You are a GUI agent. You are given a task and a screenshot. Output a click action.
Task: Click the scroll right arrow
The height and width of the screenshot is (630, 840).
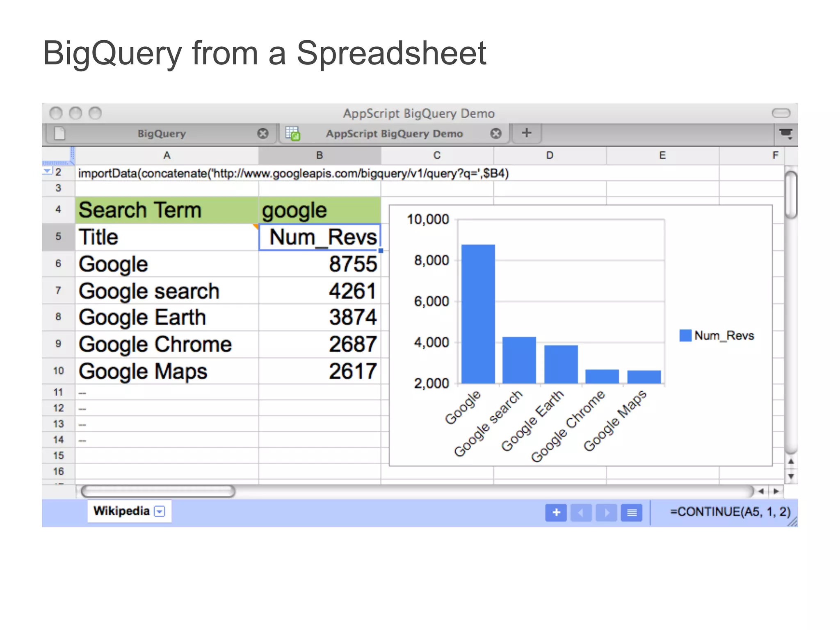pyautogui.click(x=776, y=491)
